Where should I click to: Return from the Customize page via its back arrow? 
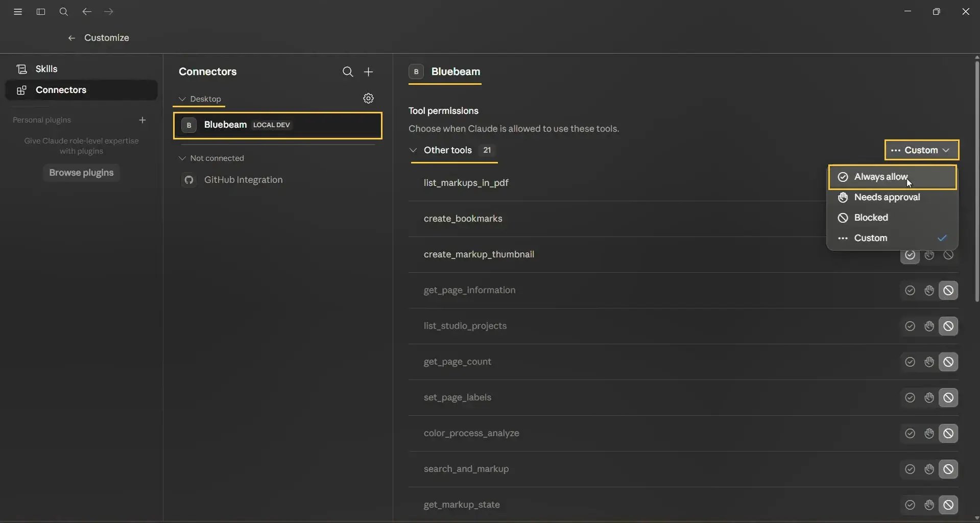[x=71, y=38]
